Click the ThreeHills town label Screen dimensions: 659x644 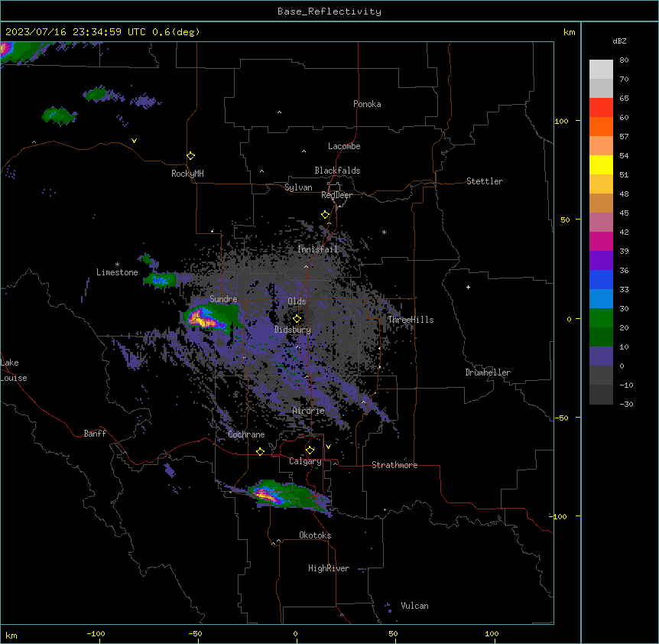(x=411, y=320)
